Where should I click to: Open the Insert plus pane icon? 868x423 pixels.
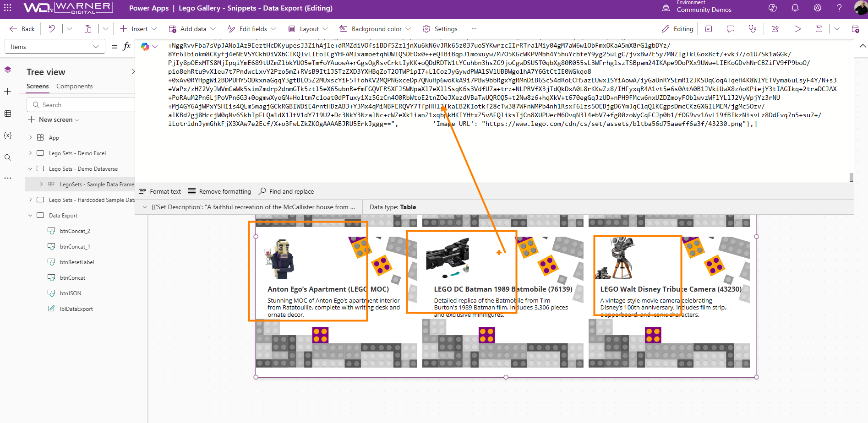pyautogui.click(x=8, y=92)
